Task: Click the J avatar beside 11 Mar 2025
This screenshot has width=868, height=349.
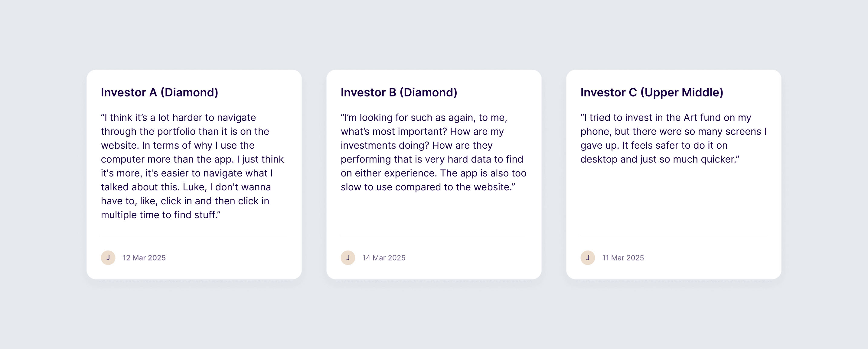Action: click(x=588, y=258)
